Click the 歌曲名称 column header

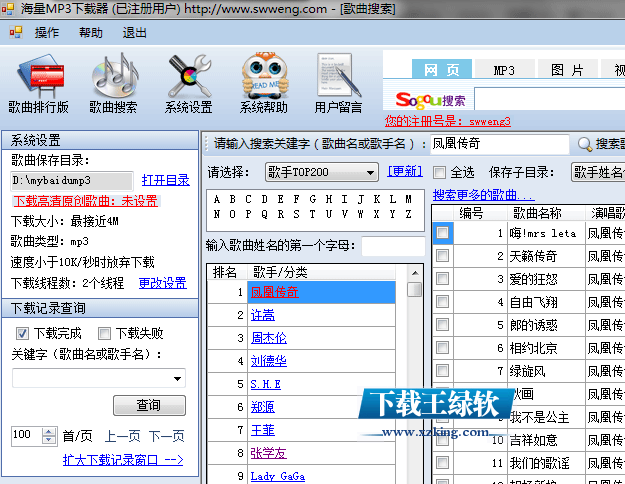(546, 214)
